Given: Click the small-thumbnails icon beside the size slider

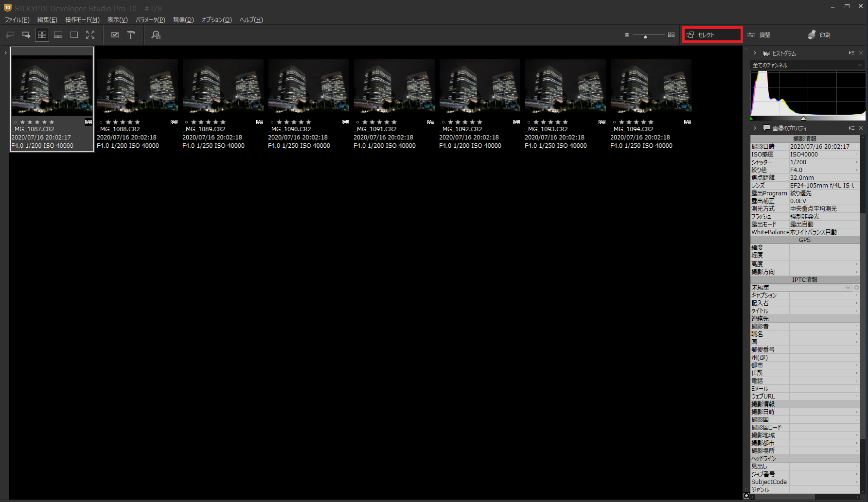Looking at the screenshot, I should pos(627,35).
